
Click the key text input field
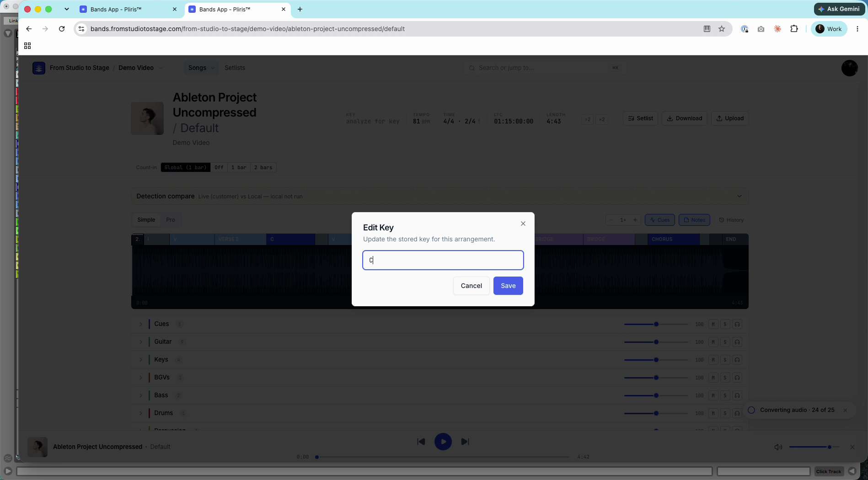click(443, 260)
